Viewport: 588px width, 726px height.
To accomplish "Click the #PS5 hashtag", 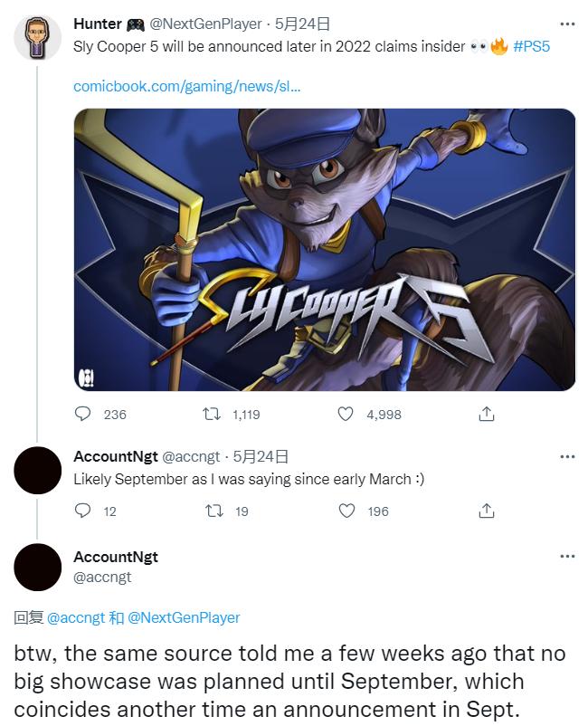I will click(x=531, y=45).
